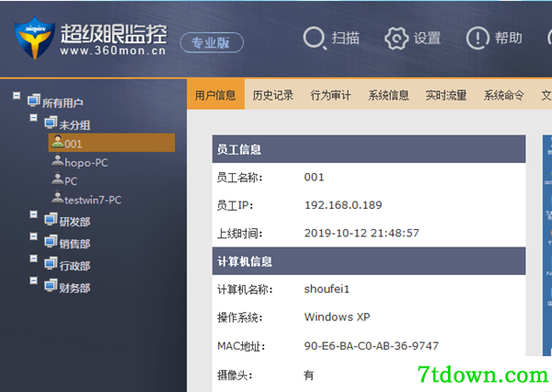Click the 销售部 computer icon

[x=51, y=241]
